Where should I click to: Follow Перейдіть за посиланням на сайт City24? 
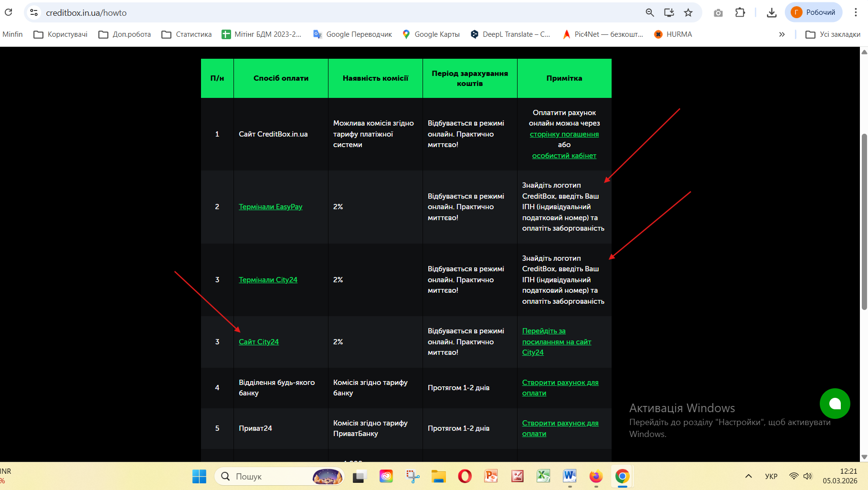[557, 342]
